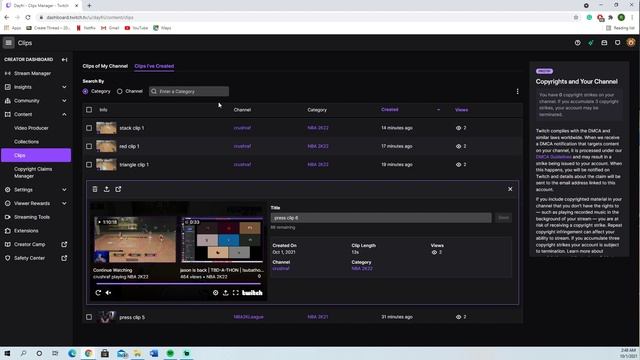Expand the Community section
Viewport: 640px width, 360px height.
[x=64, y=101]
